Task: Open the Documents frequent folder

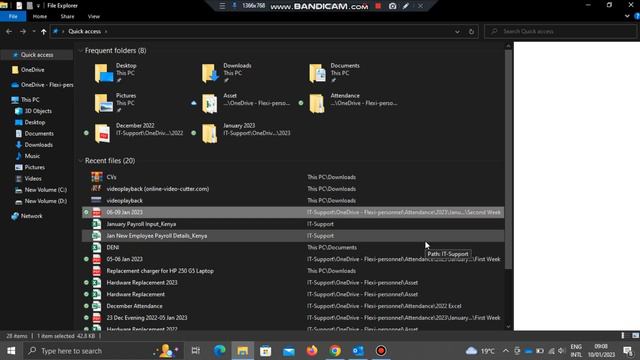Action: pos(334,73)
